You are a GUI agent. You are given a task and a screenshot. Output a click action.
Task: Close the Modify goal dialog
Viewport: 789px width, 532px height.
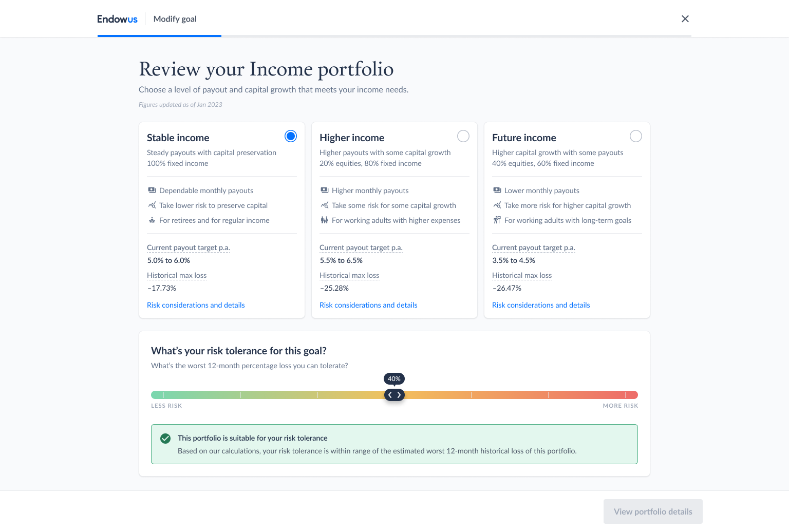(x=685, y=19)
